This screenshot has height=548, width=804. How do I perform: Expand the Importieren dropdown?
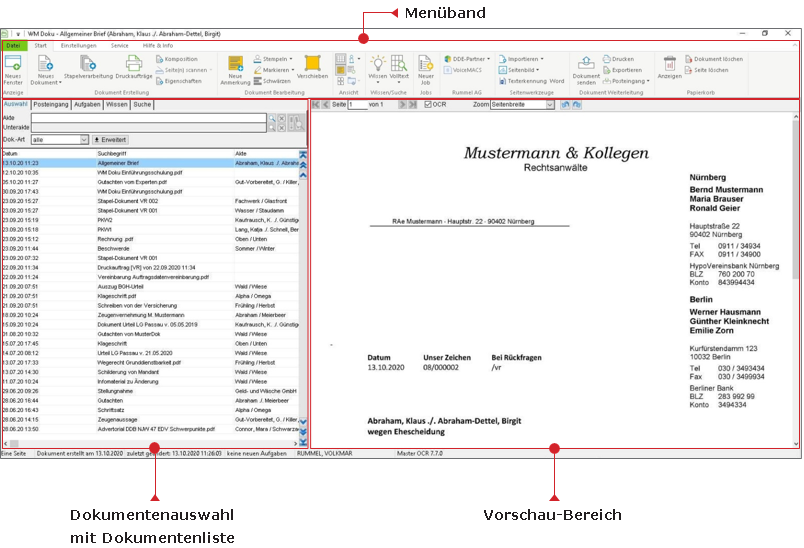(542, 59)
